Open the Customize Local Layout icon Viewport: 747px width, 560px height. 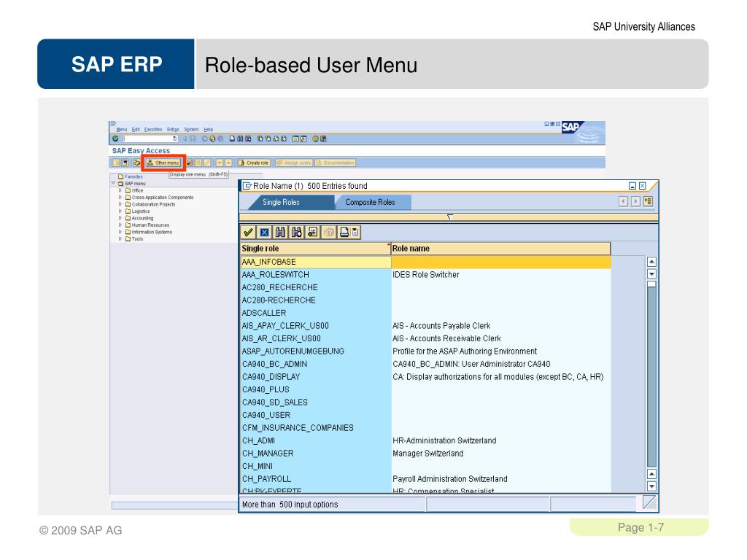pos(323,139)
